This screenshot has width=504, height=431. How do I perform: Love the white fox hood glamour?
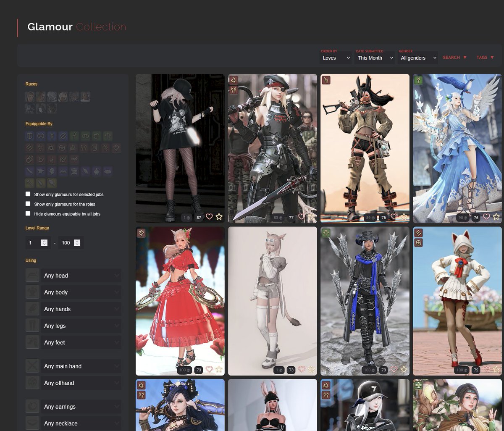click(x=486, y=370)
